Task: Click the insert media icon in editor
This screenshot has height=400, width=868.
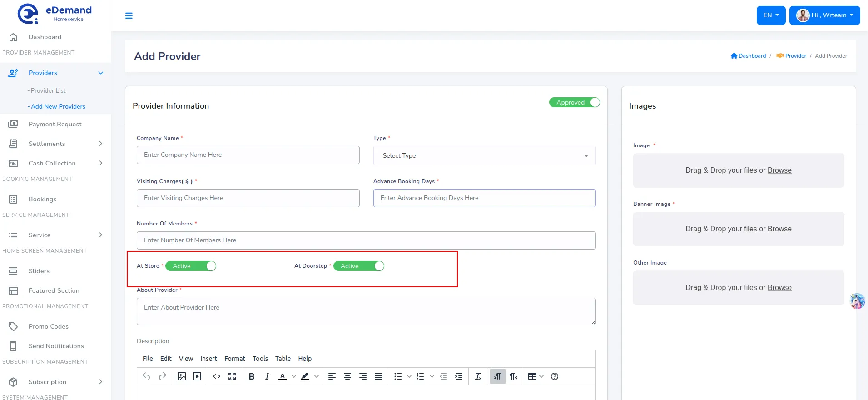Action: (197, 376)
